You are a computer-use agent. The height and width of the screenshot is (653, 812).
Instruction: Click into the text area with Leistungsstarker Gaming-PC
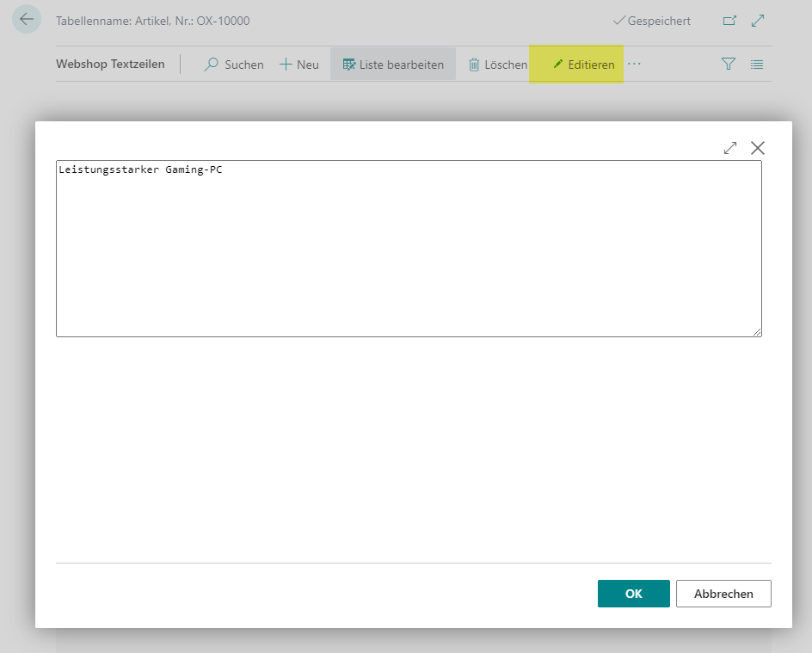click(x=409, y=249)
